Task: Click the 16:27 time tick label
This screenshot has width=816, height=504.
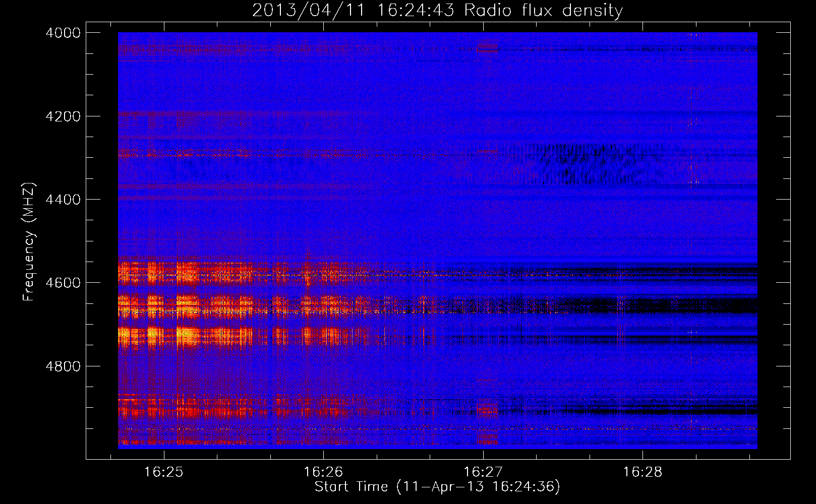Action: (483, 472)
